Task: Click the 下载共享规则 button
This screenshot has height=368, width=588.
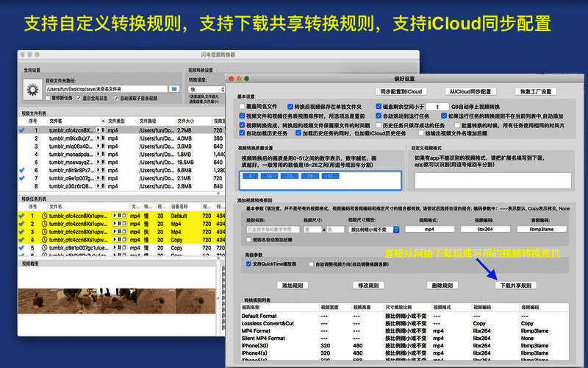Action: pyautogui.click(x=516, y=285)
